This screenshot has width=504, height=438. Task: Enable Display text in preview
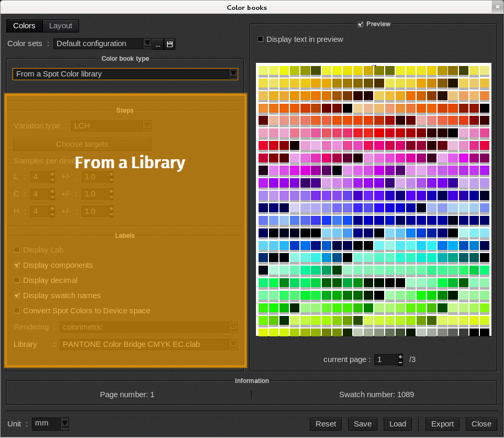click(261, 39)
